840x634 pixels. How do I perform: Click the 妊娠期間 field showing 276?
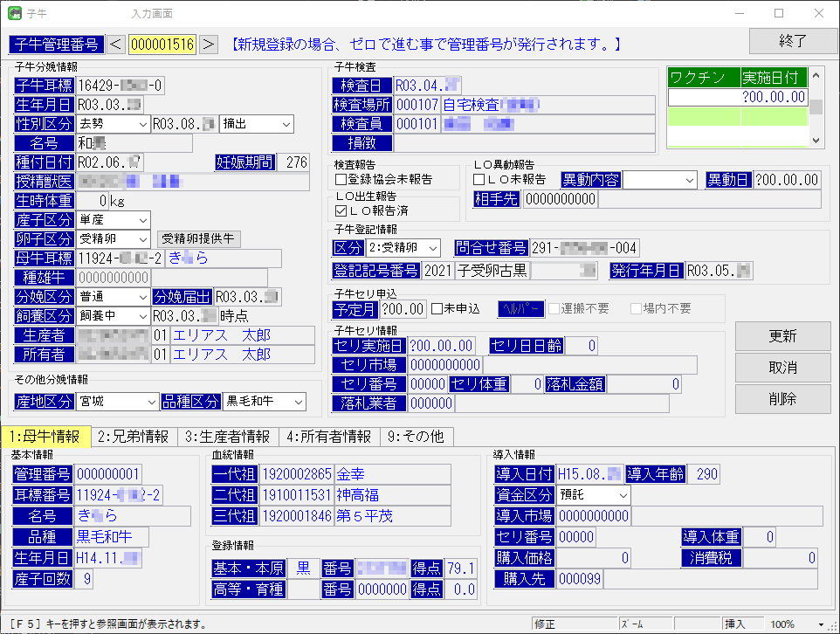point(293,162)
